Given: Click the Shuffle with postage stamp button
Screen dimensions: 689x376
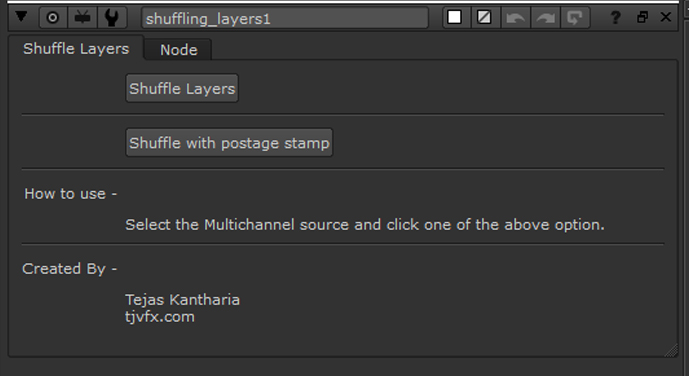Looking at the screenshot, I should click(x=229, y=142).
